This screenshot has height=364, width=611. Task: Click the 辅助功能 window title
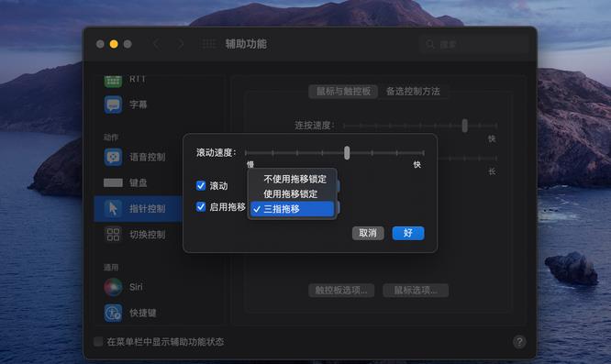coord(246,44)
